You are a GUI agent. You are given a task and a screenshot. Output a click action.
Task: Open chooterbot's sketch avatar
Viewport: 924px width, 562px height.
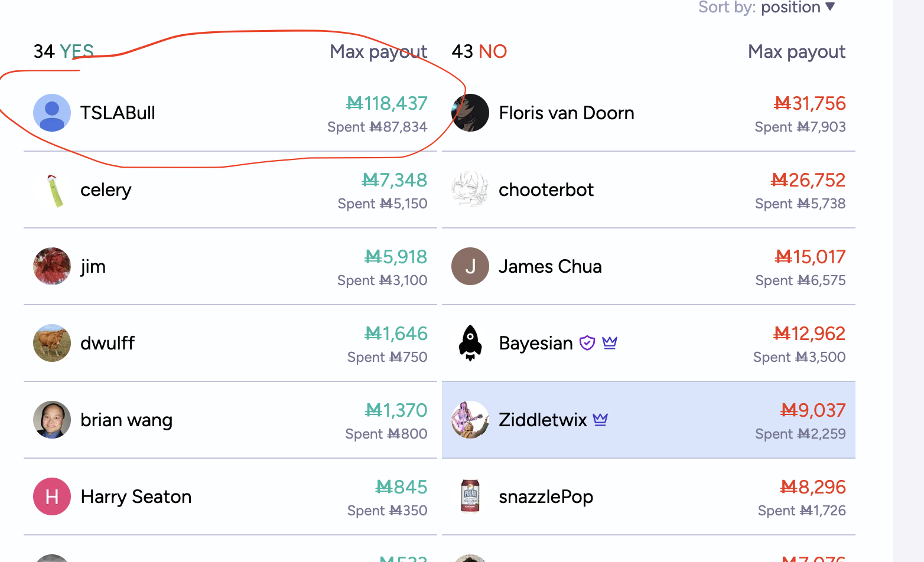click(470, 189)
